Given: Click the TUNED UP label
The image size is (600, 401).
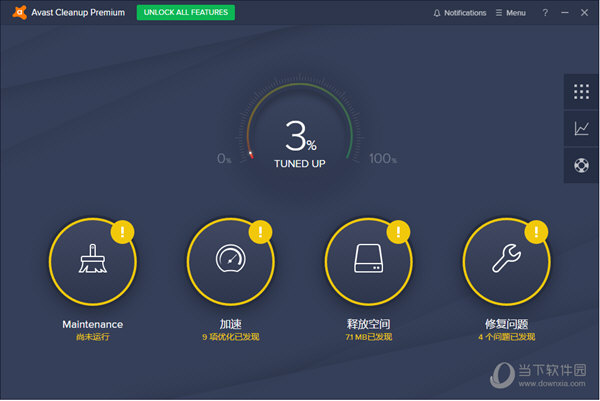Looking at the screenshot, I should pos(300,164).
